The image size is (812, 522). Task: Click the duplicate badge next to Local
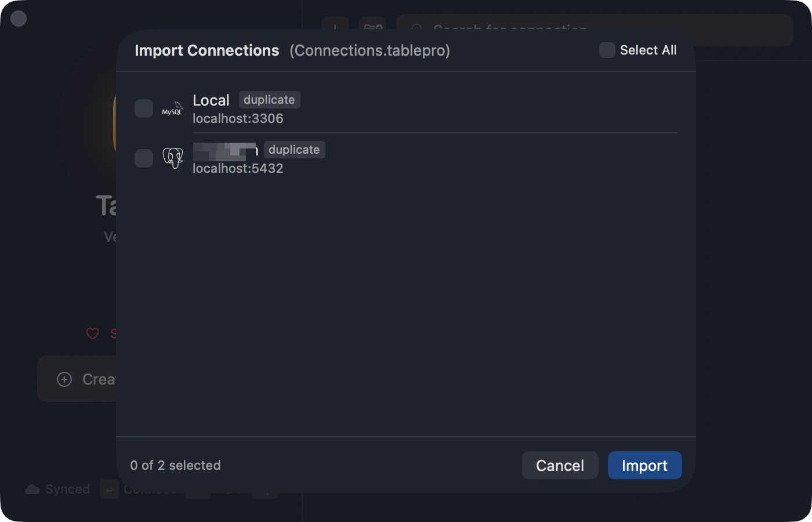[x=269, y=99]
